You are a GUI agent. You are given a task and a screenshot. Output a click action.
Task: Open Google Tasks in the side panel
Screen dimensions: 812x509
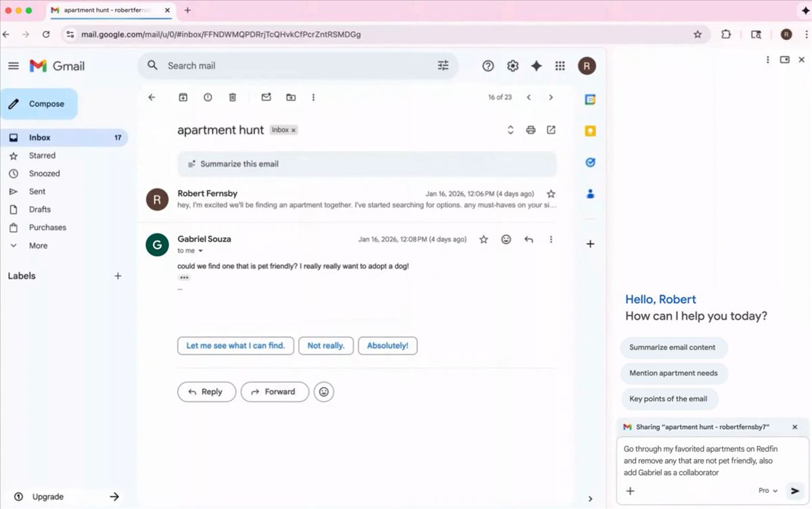tap(589, 162)
